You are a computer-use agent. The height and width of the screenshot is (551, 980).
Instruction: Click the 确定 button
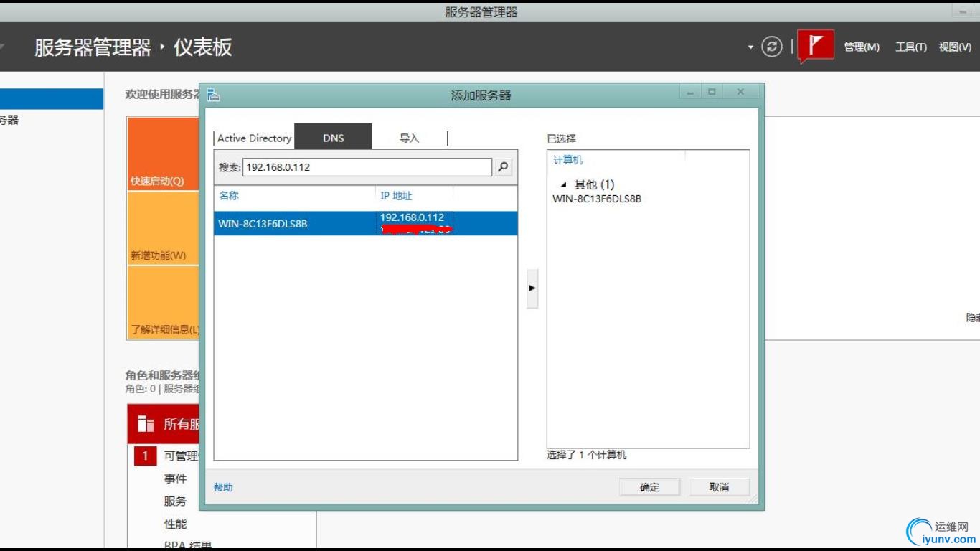649,487
